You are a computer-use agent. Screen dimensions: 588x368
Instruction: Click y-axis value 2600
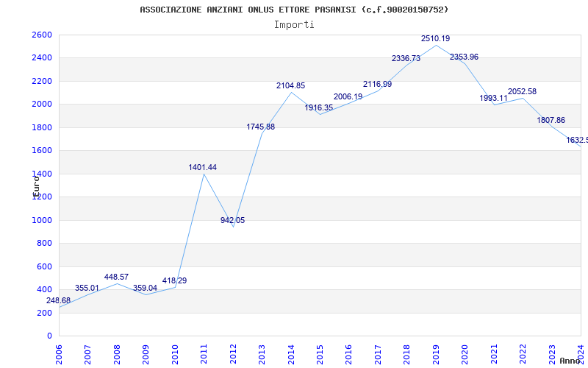pyautogui.click(x=42, y=35)
